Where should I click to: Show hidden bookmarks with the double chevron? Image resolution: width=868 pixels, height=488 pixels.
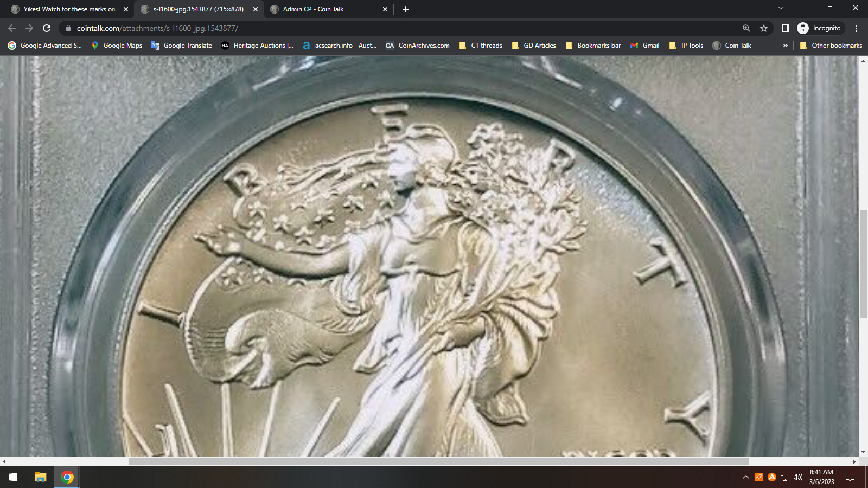(785, 46)
